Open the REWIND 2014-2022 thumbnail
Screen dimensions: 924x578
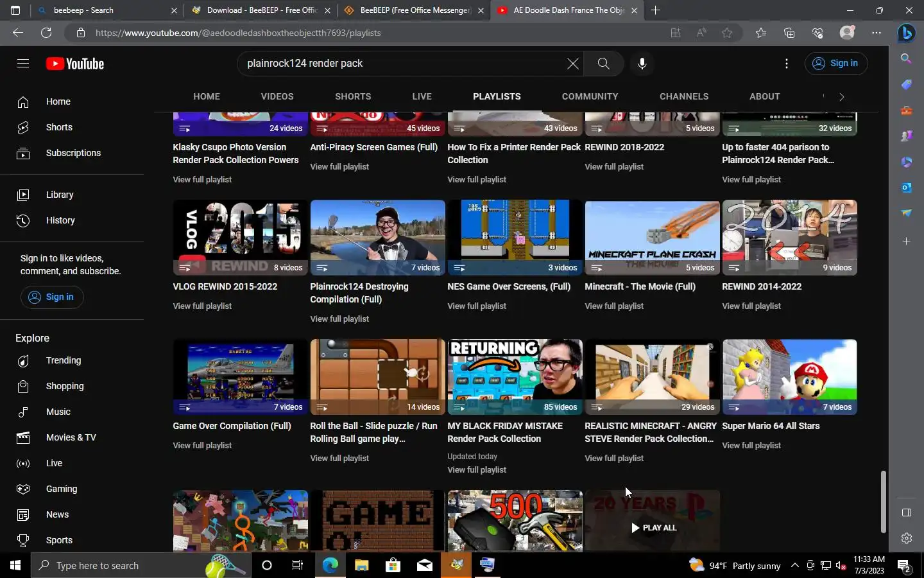point(789,237)
